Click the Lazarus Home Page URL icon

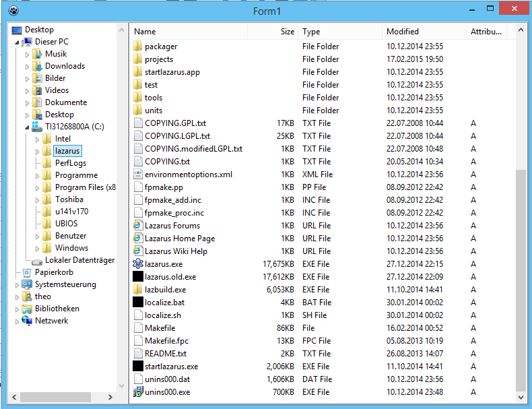point(137,239)
